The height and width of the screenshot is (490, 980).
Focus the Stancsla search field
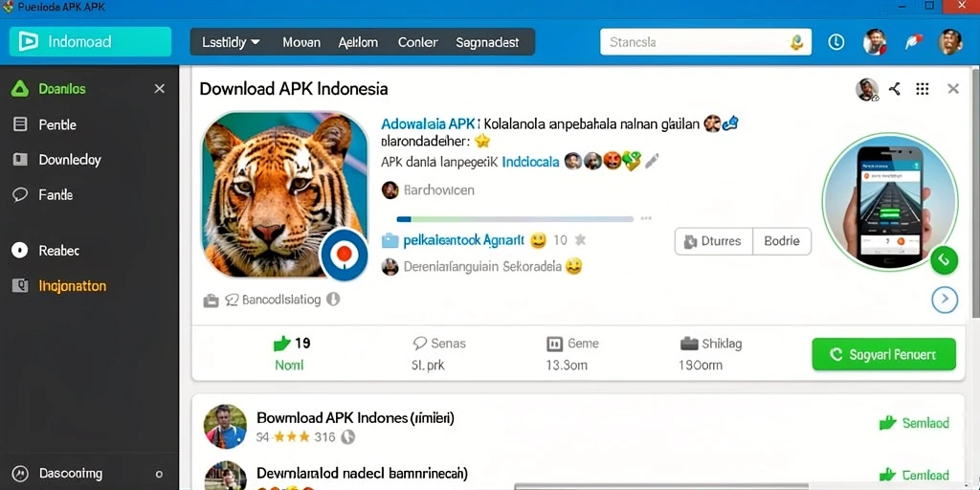(x=705, y=42)
